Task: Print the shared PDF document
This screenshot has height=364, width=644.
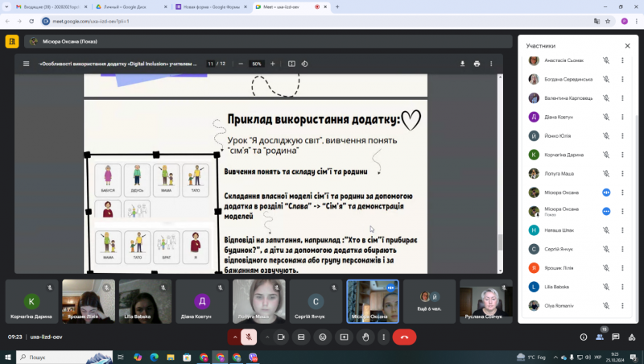Action: click(x=477, y=64)
